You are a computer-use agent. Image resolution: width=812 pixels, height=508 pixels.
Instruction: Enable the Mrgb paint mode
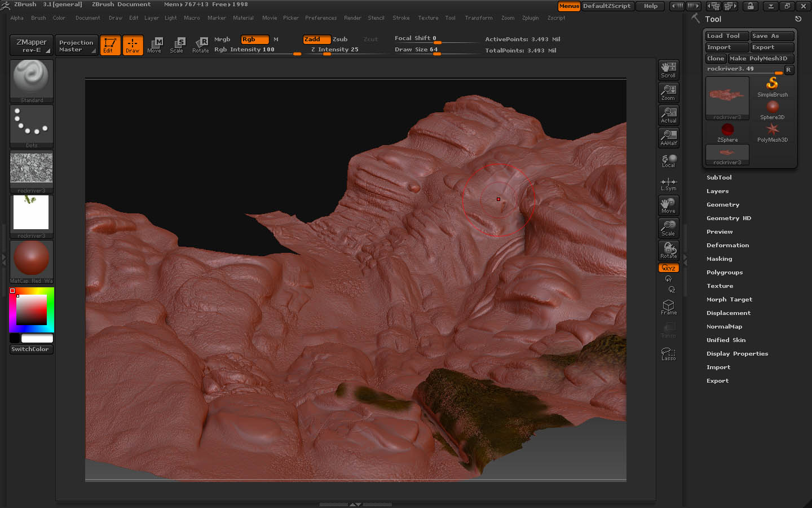point(222,40)
